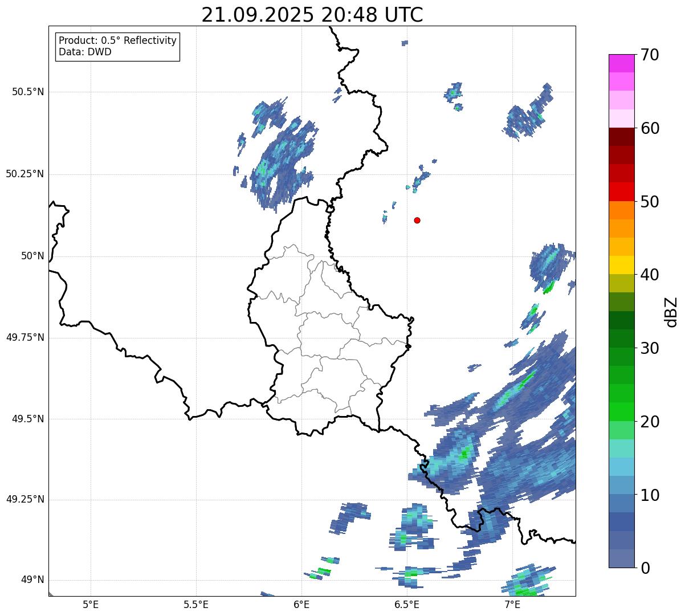Click the 50°N latitude label
Screen dimensions: 685x616
click(x=32, y=256)
